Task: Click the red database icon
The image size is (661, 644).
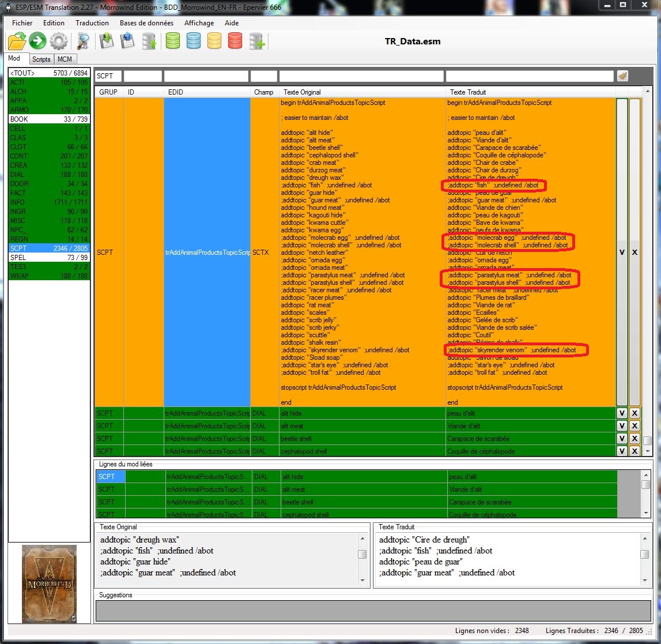Action: click(x=235, y=41)
